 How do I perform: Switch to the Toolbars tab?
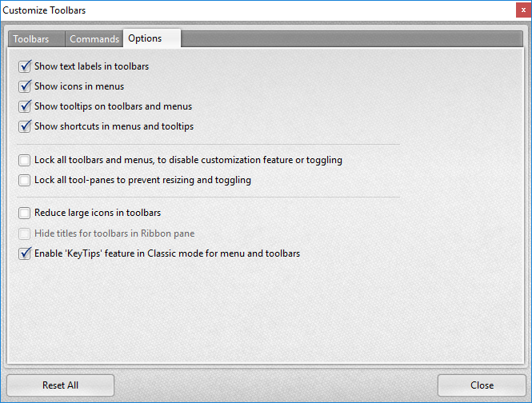pyautogui.click(x=36, y=39)
